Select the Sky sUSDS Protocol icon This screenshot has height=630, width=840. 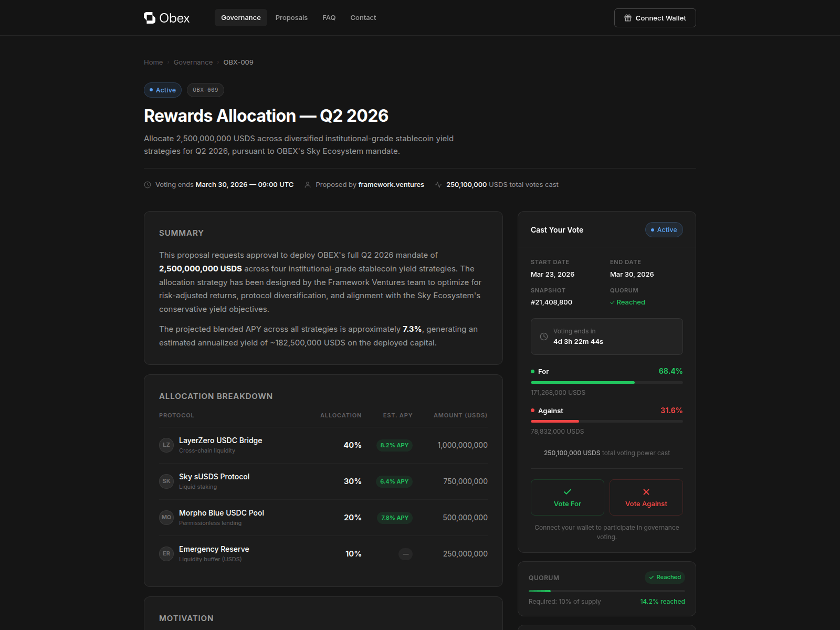pyautogui.click(x=166, y=481)
